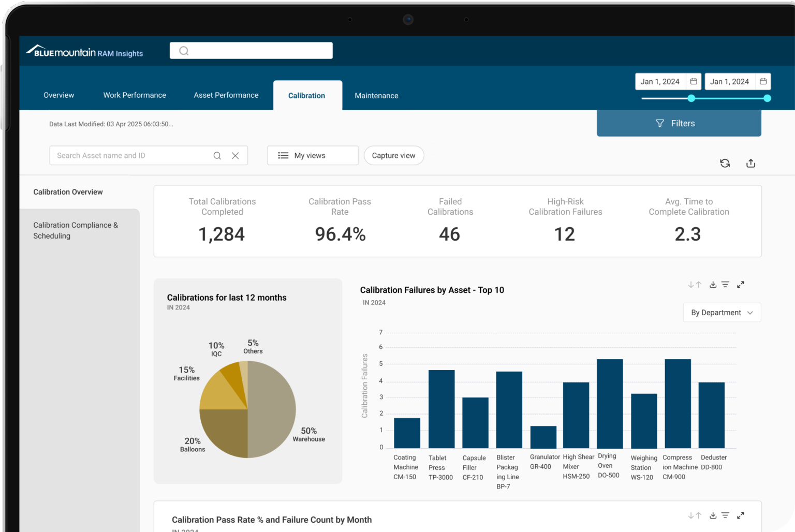Click the Capture view button
This screenshot has width=795, height=532.
(x=393, y=155)
